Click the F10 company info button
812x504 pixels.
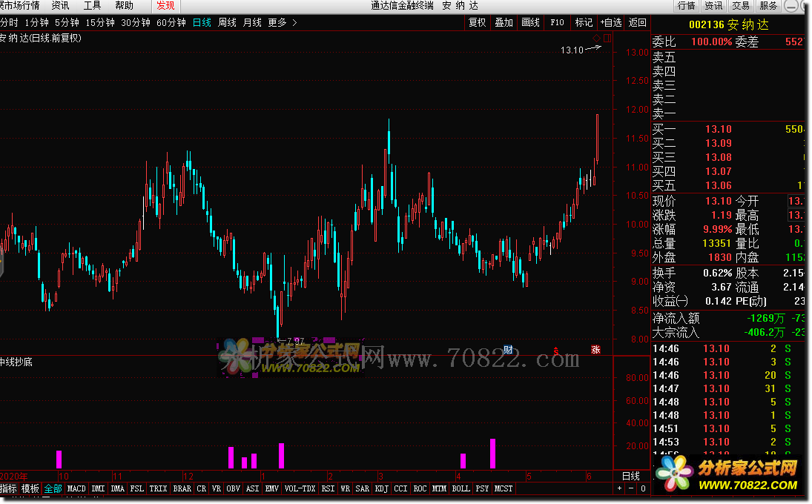[557, 23]
